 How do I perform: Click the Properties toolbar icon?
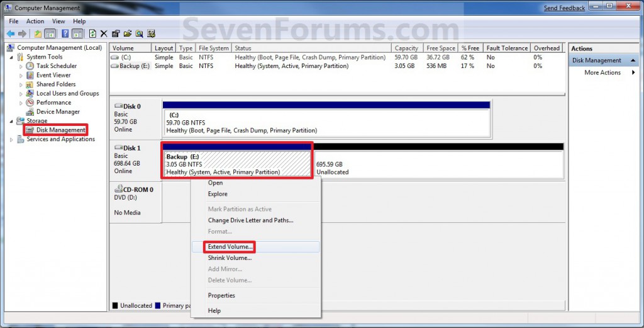(116, 34)
